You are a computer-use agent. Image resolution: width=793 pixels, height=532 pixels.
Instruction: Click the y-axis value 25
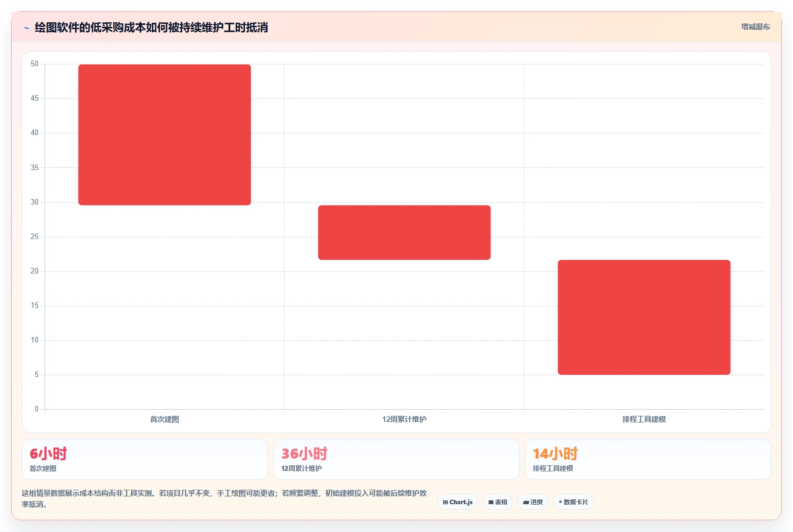coord(34,237)
